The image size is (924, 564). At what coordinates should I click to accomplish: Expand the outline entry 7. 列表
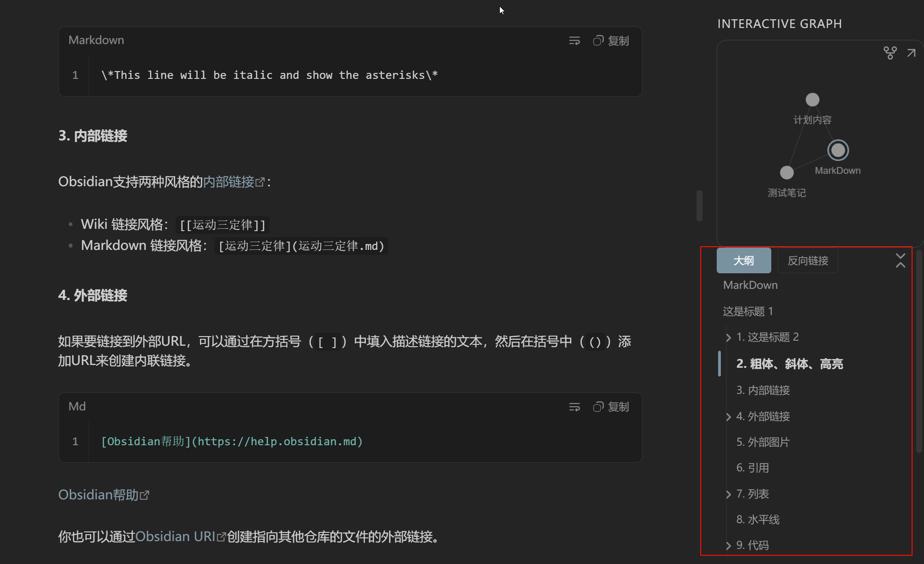[x=728, y=494]
